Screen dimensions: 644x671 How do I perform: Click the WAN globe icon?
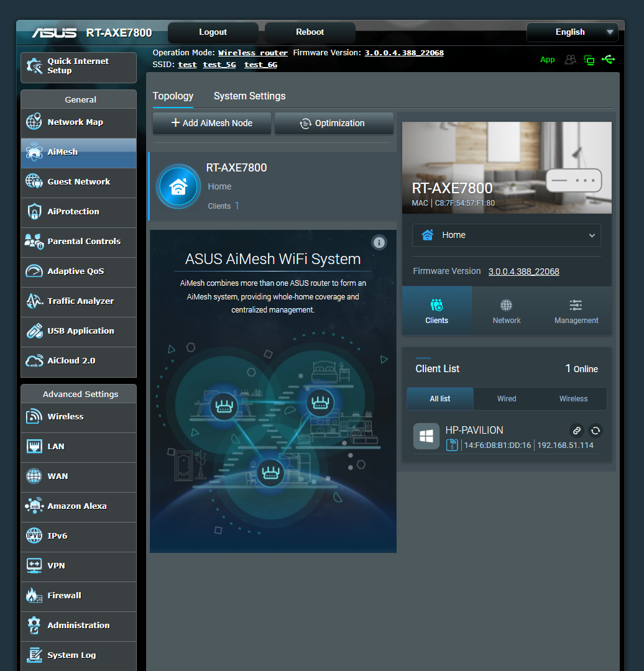pyautogui.click(x=34, y=476)
